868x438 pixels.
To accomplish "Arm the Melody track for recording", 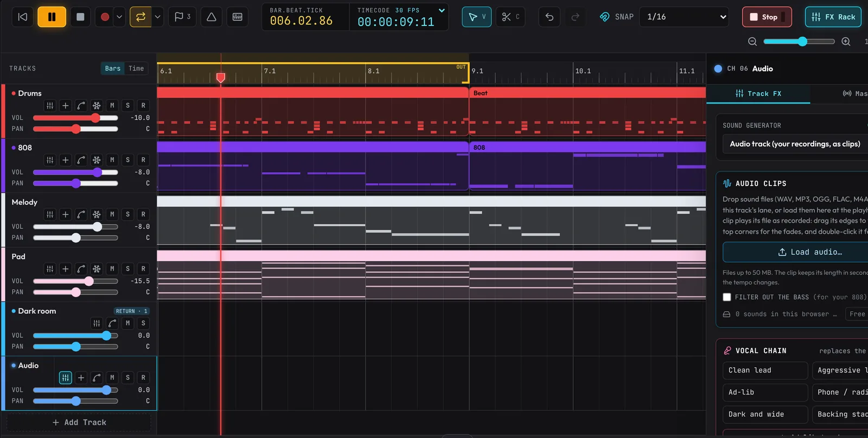I will 143,215.
